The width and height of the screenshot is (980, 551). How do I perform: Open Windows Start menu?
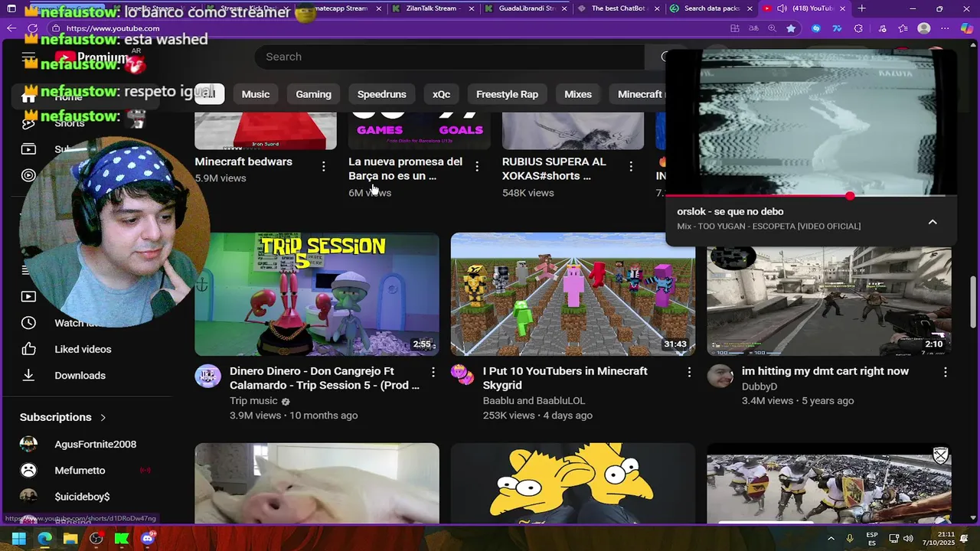[18, 539]
